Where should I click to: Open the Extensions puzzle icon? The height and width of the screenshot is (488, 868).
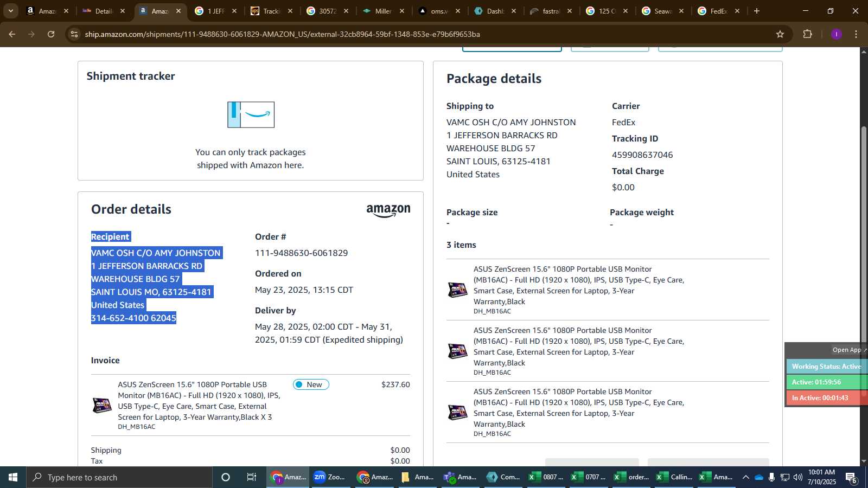pos(807,34)
